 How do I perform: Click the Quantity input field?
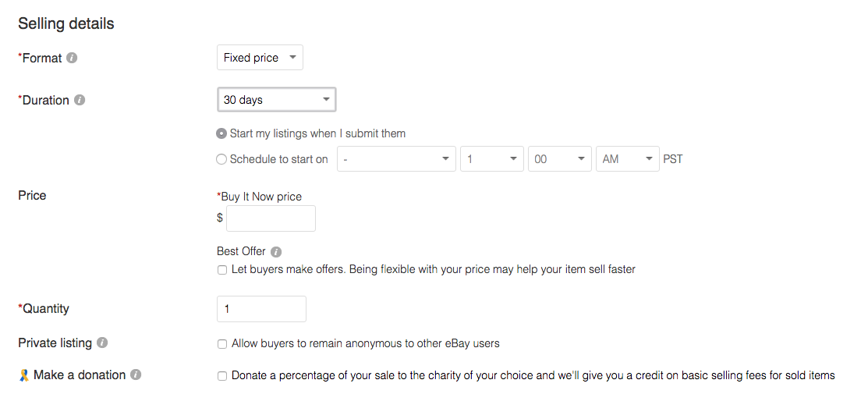pos(261,309)
